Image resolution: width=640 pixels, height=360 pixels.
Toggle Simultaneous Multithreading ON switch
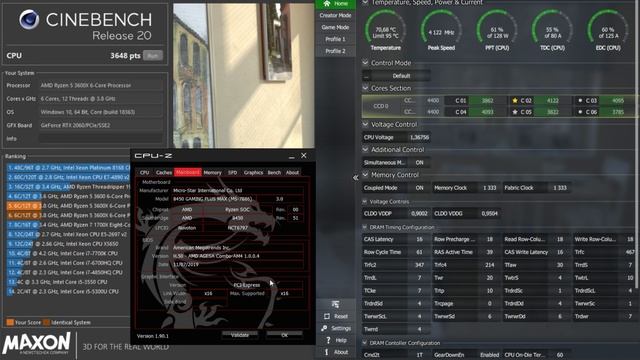[x=419, y=162]
